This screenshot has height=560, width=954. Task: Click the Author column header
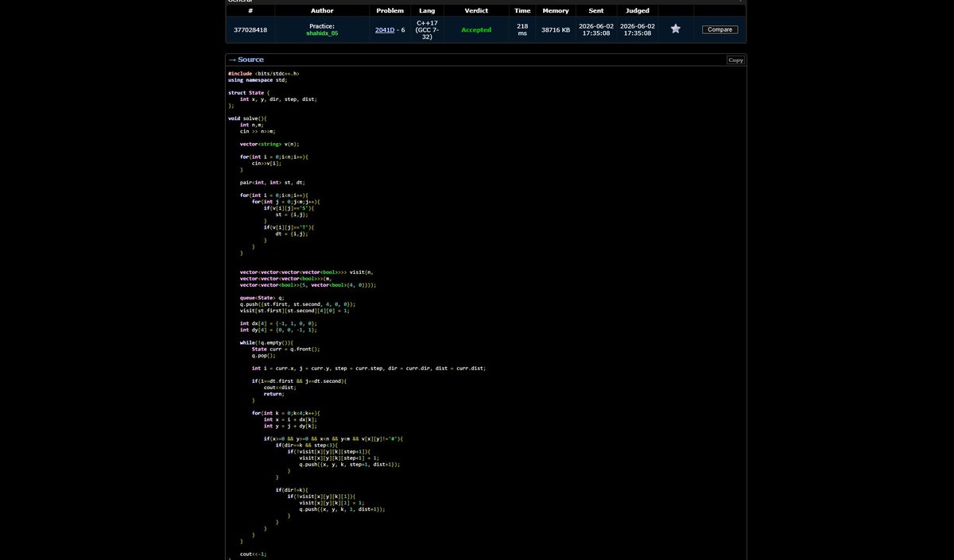point(322,11)
